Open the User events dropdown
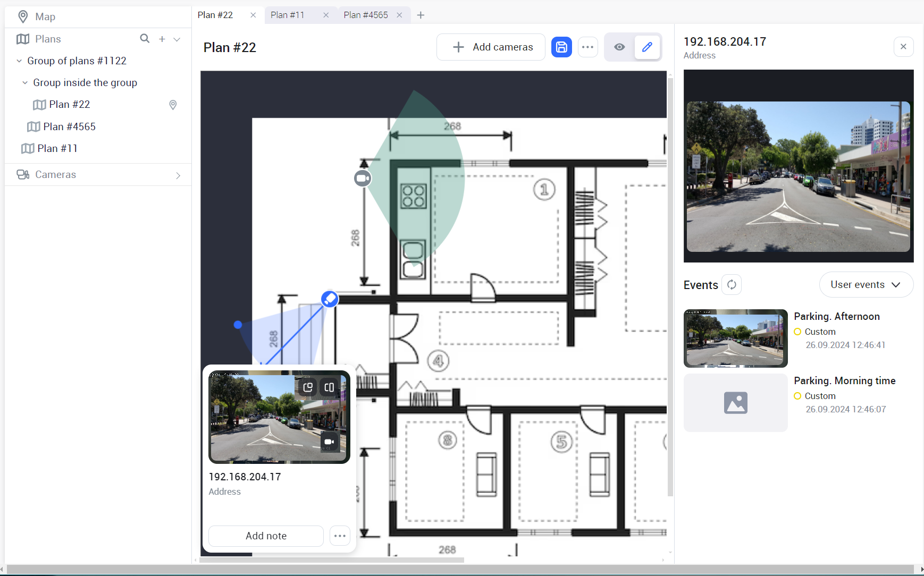Viewport: 924px width, 576px height. (866, 285)
